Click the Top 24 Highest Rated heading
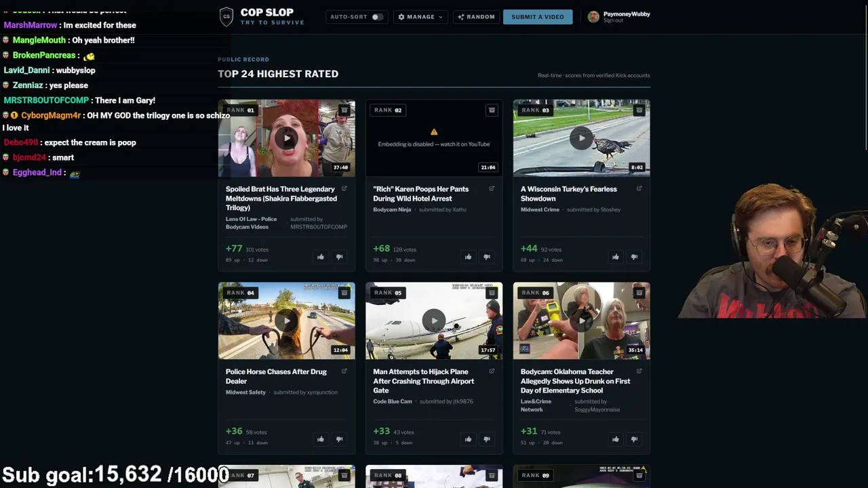The image size is (868, 488). pos(278,74)
